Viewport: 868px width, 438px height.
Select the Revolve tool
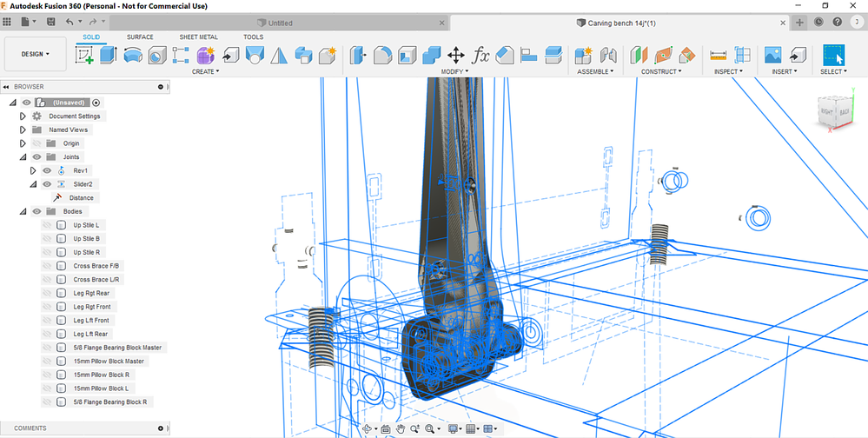tap(133, 55)
